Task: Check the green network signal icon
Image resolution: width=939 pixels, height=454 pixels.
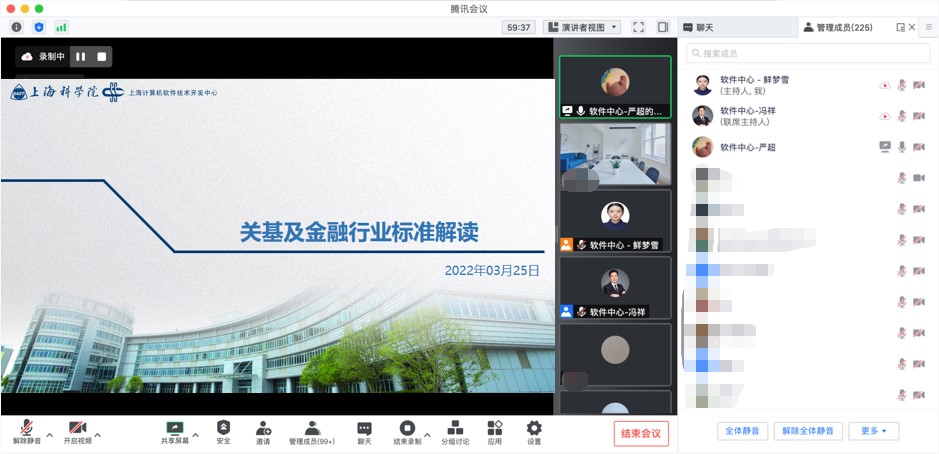Action: (61, 27)
